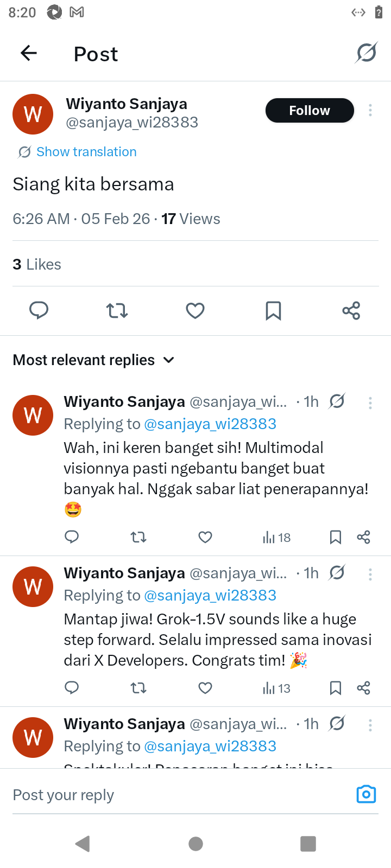The height and width of the screenshot is (868, 391).
Task: Tap the Grok icon in top bar
Action: [366, 53]
